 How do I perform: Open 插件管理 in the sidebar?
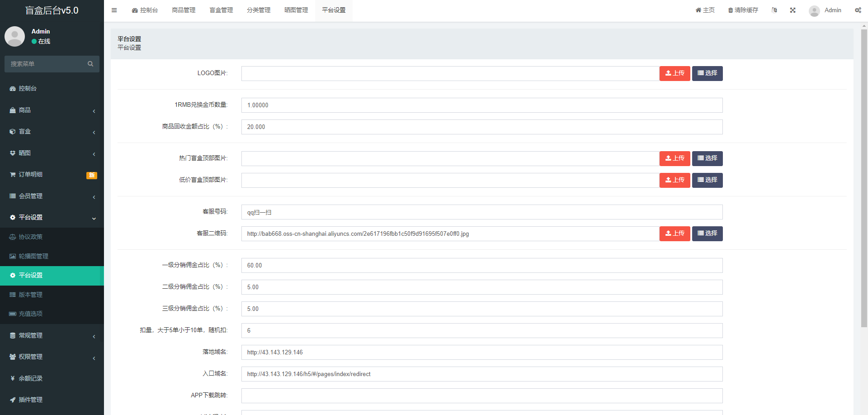pos(30,400)
